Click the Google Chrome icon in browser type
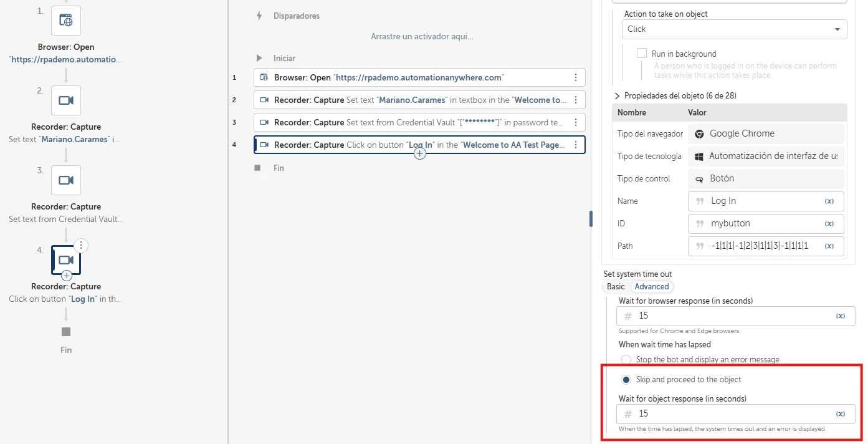Screen dimensions: 868x444 coord(699,133)
